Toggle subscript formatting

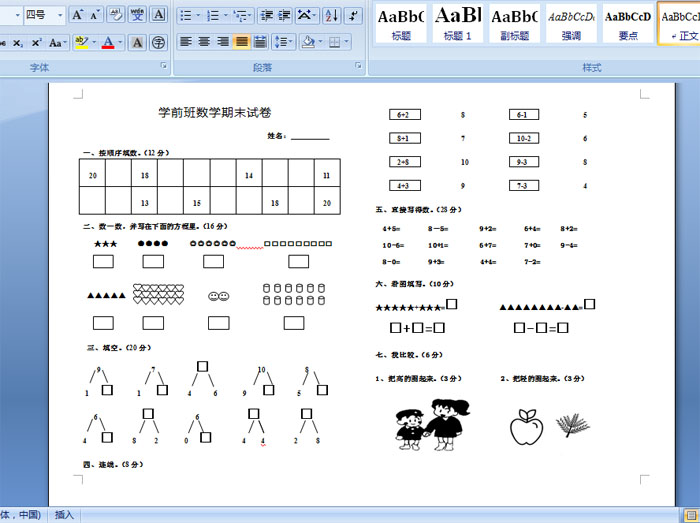click(x=17, y=43)
